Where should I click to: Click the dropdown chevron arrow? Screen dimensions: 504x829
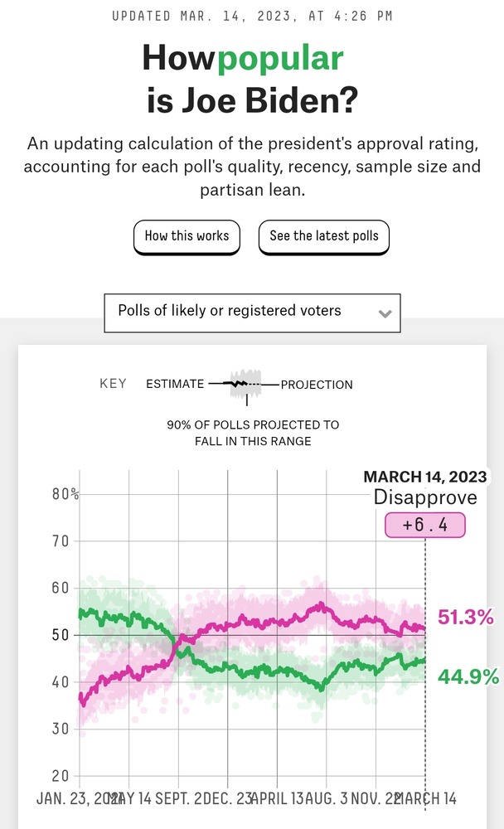tap(384, 314)
